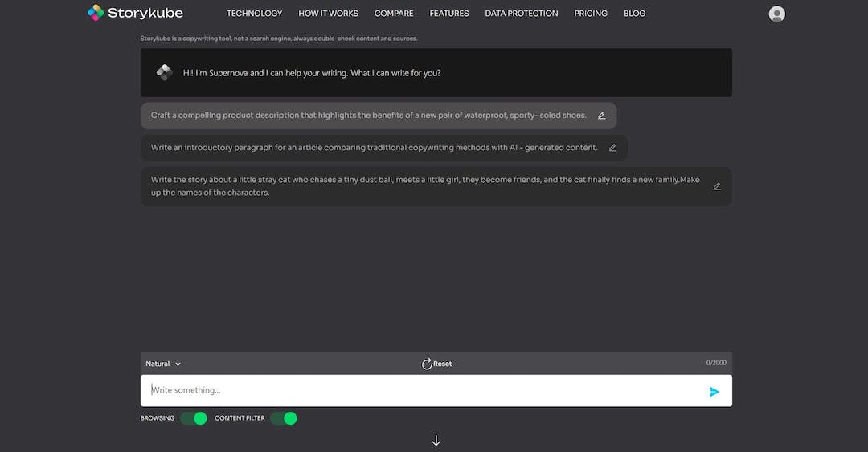868x452 pixels.
Task: Open the user profile avatar
Action: tap(776, 14)
